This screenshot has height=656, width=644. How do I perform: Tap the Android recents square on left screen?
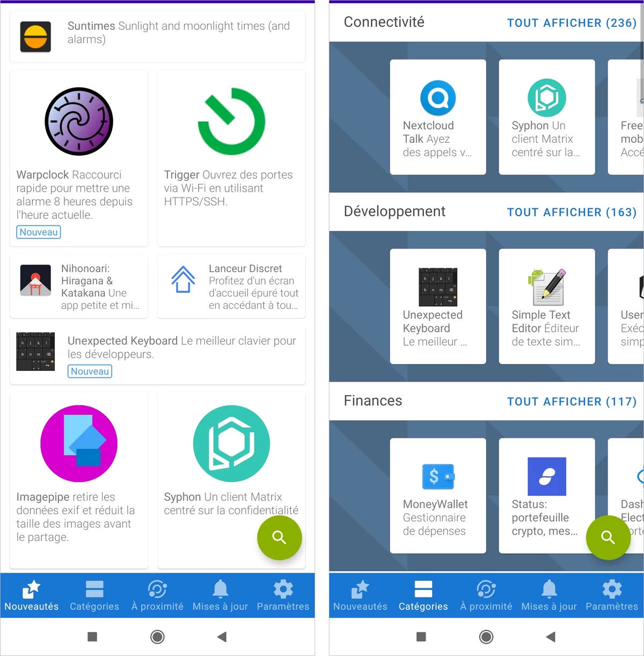tap(92, 637)
